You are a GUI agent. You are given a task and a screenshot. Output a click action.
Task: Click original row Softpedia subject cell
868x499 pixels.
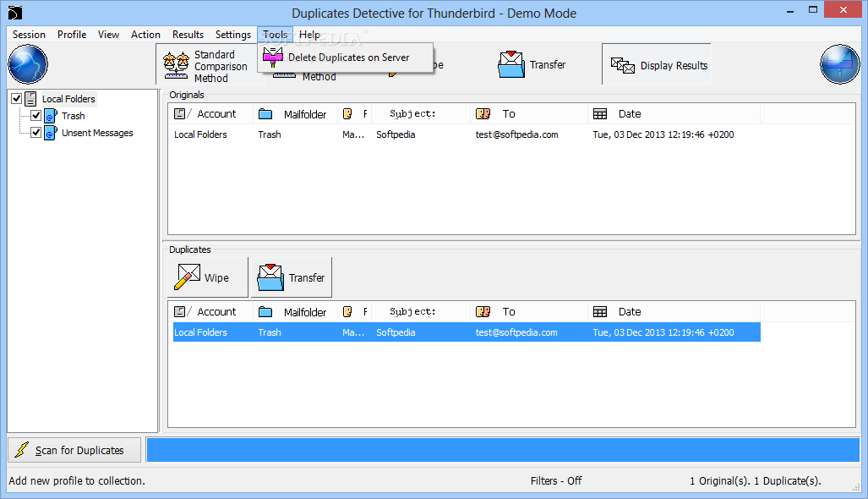tap(396, 134)
